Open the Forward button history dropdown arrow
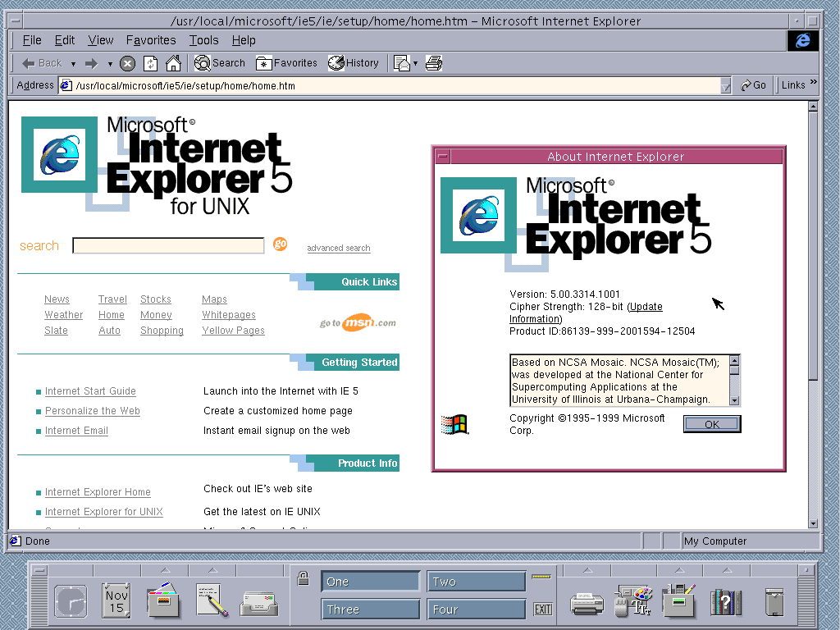This screenshot has height=630, width=840. [110, 64]
